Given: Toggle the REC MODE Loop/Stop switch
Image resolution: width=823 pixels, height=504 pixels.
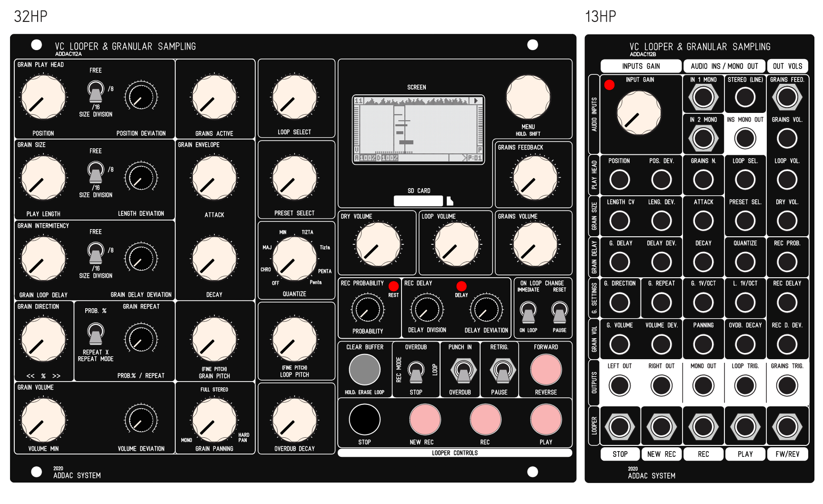Looking at the screenshot, I should point(416,372).
